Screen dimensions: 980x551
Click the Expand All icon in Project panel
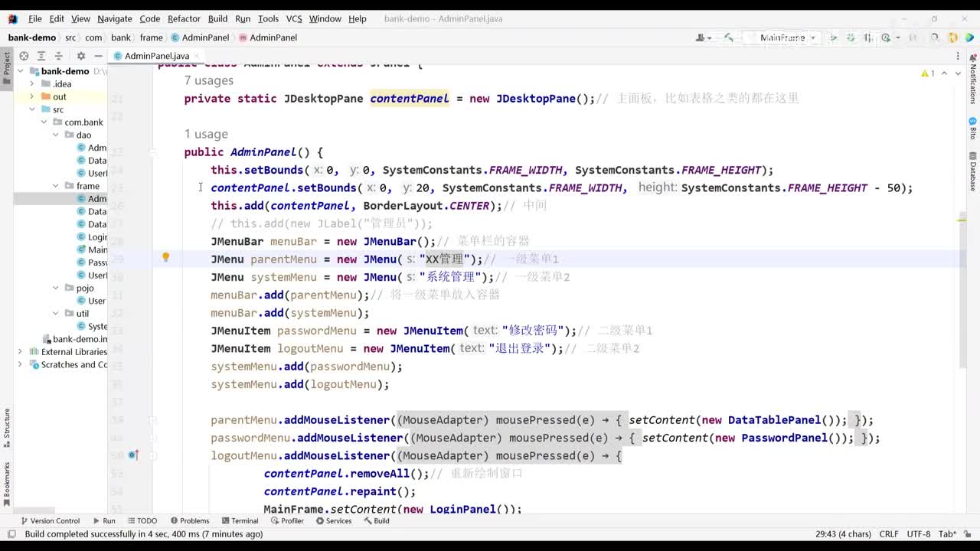[x=41, y=56]
